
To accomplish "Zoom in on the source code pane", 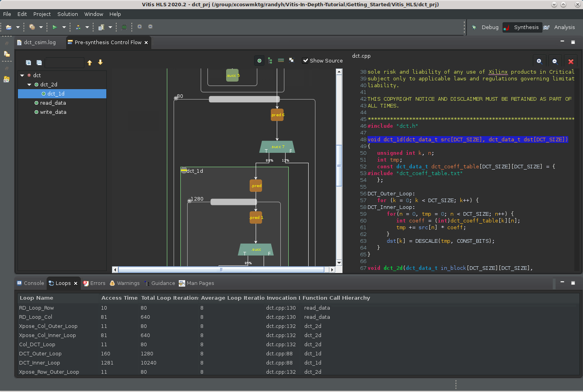I will 539,61.
